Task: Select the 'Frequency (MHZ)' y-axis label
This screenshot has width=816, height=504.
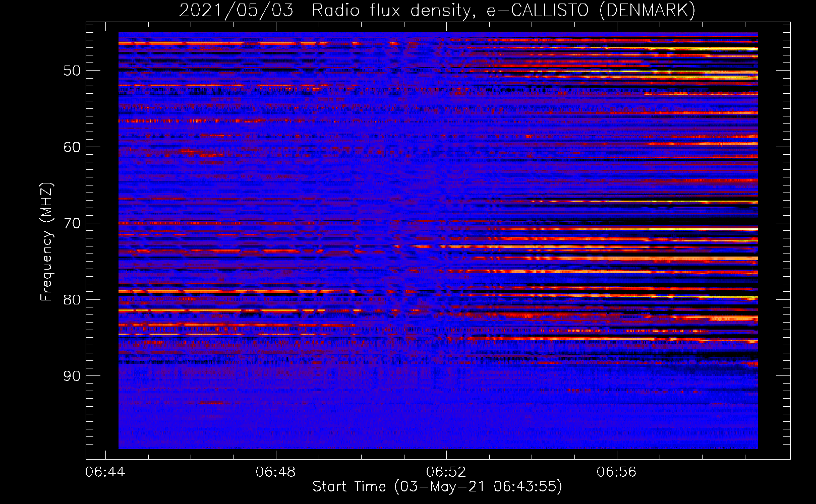Action: (x=46, y=242)
